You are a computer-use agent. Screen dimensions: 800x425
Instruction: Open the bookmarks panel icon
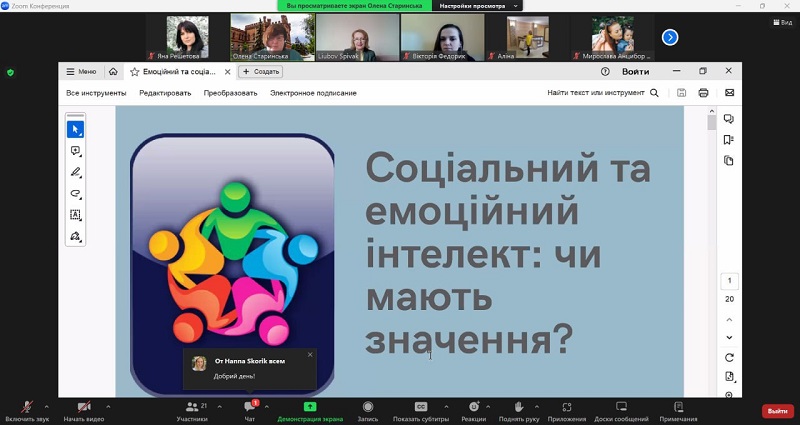[728, 140]
